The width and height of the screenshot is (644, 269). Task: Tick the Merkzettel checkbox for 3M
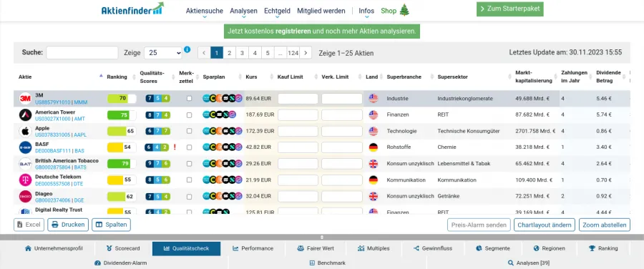coord(189,99)
